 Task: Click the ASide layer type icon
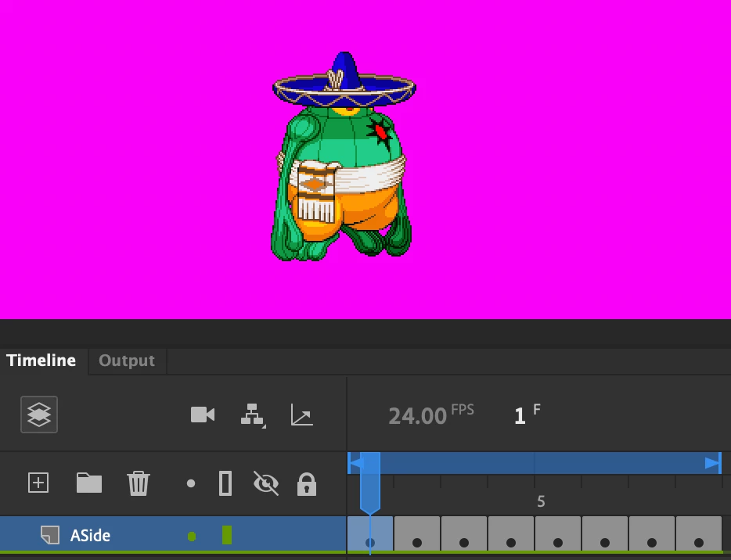[50, 535]
